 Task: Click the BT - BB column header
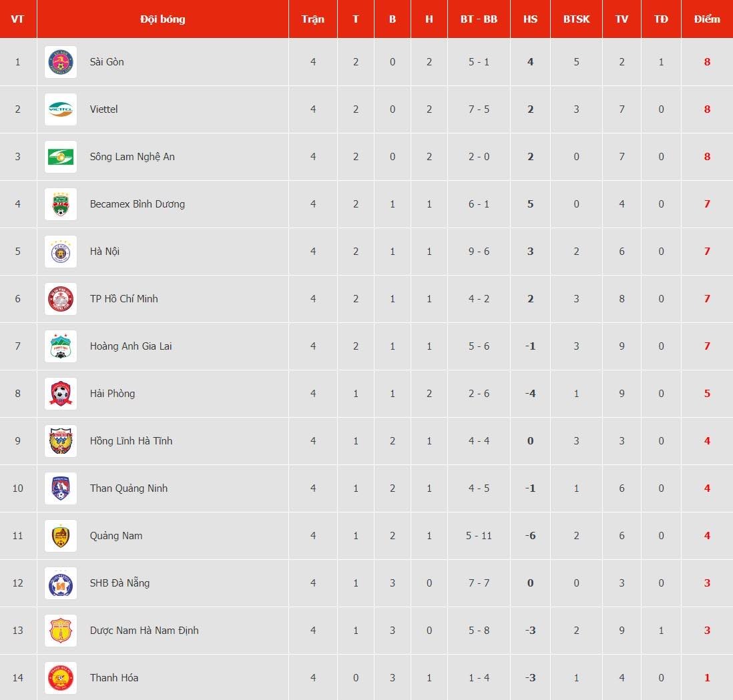pos(479,19)
